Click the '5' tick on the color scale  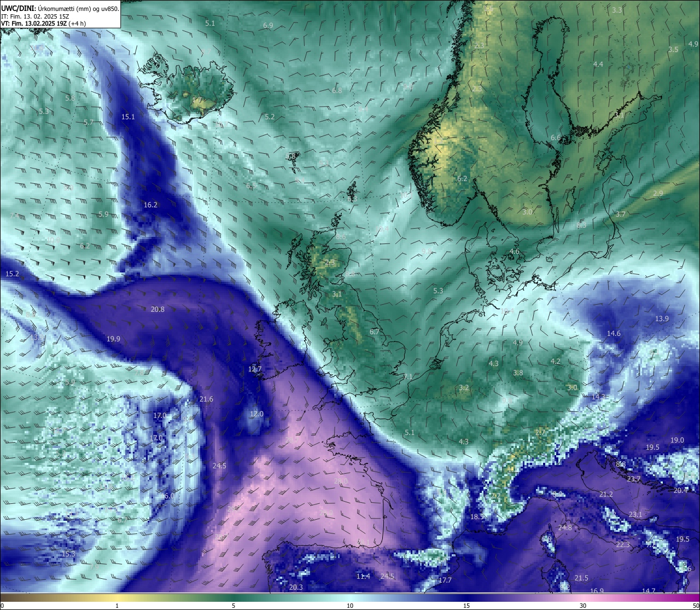click(234, 606)
